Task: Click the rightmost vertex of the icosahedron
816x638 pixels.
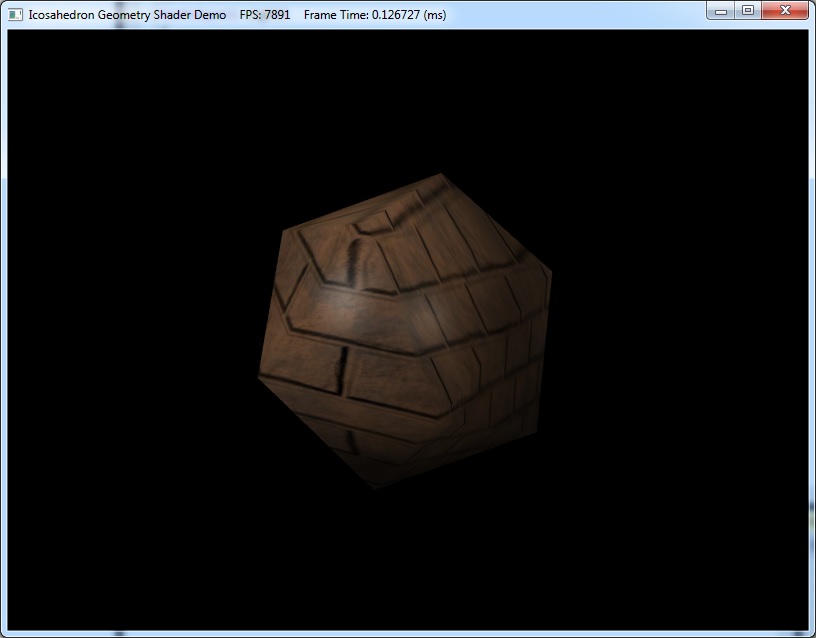Action: [551, 268]
